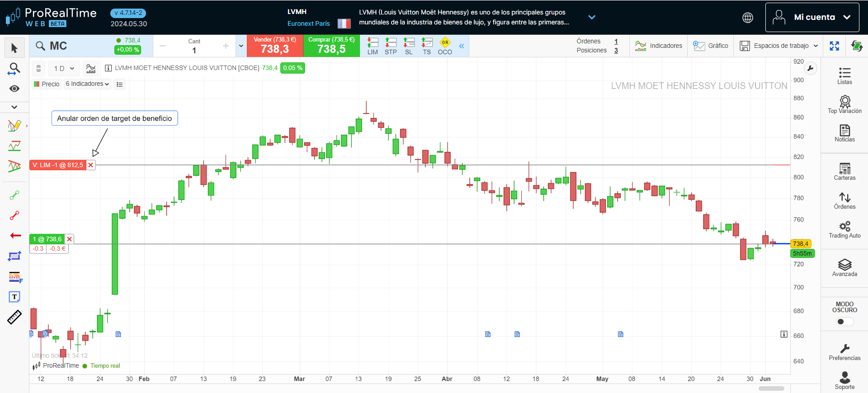Select the Fibonacci levels tool
Image resolution: width=868 pixels, height=393 pixels.
click(15, 277)
